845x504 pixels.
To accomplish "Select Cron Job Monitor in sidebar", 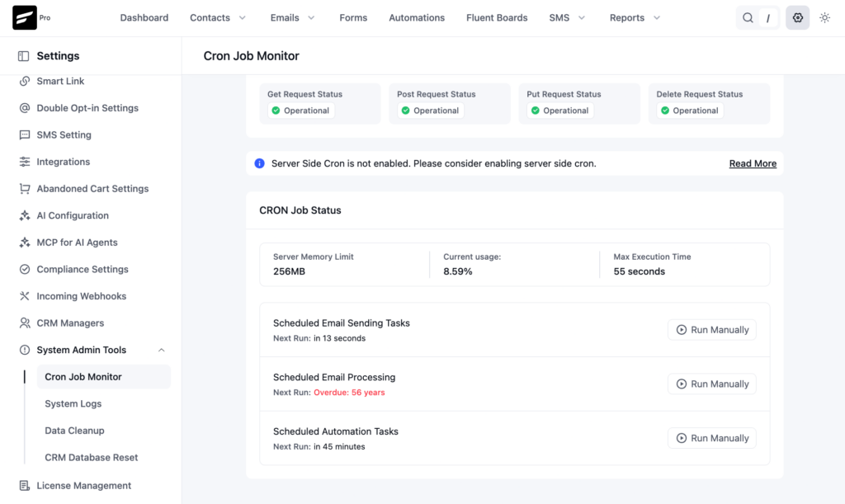I will click(x=103, y=377).
